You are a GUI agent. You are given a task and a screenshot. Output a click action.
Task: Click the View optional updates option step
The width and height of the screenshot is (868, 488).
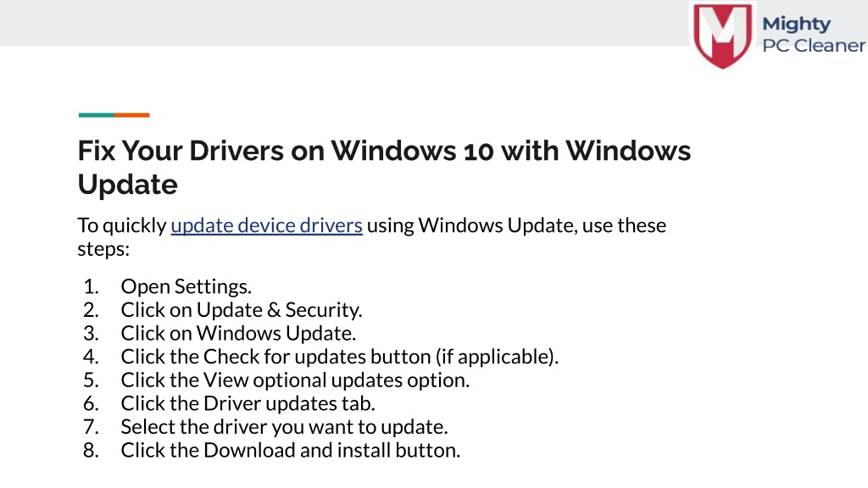click(x=295, y=380)
